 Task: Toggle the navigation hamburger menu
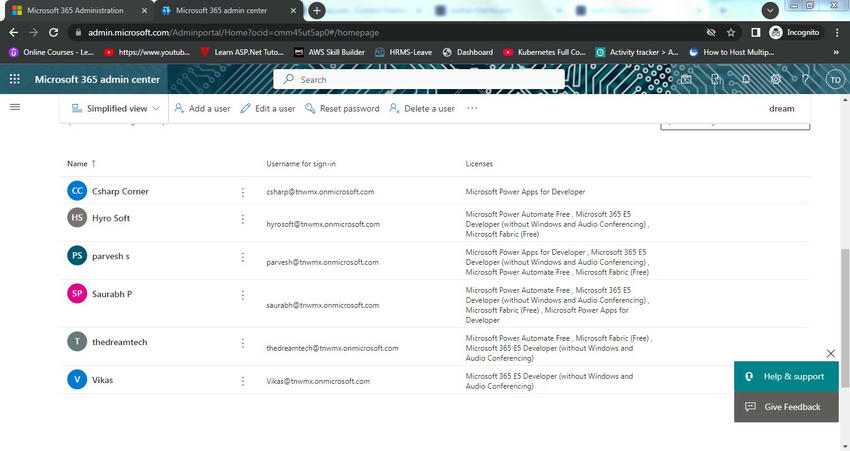(15, 107)
